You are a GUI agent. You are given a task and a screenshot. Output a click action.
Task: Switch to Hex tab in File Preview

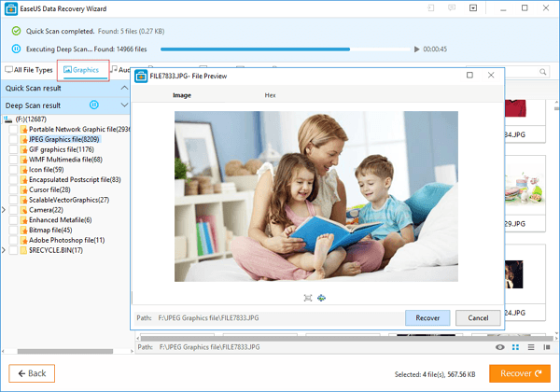(x=272, y=95)
